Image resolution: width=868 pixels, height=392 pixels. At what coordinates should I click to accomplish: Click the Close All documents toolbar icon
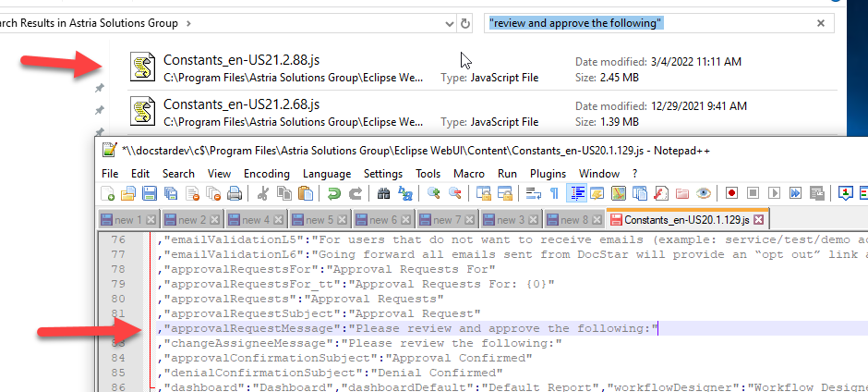pos(213,193)
